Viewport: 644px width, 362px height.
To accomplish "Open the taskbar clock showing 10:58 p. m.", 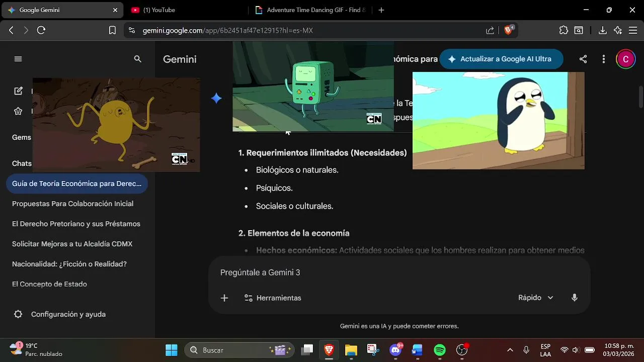I will click(619, 350).
